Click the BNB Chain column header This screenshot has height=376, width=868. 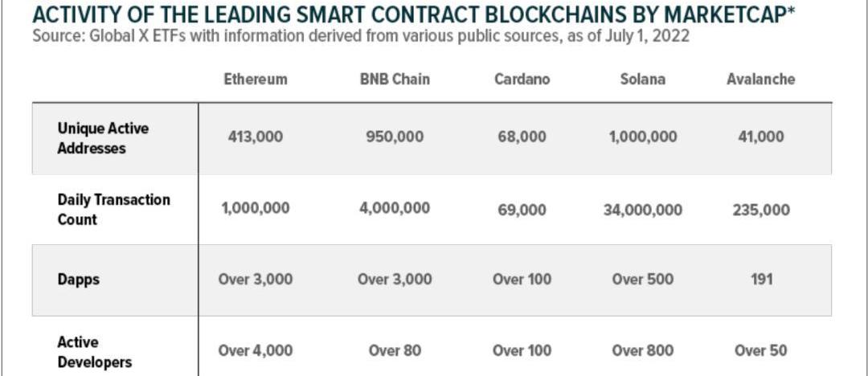[x=394, y=79]
